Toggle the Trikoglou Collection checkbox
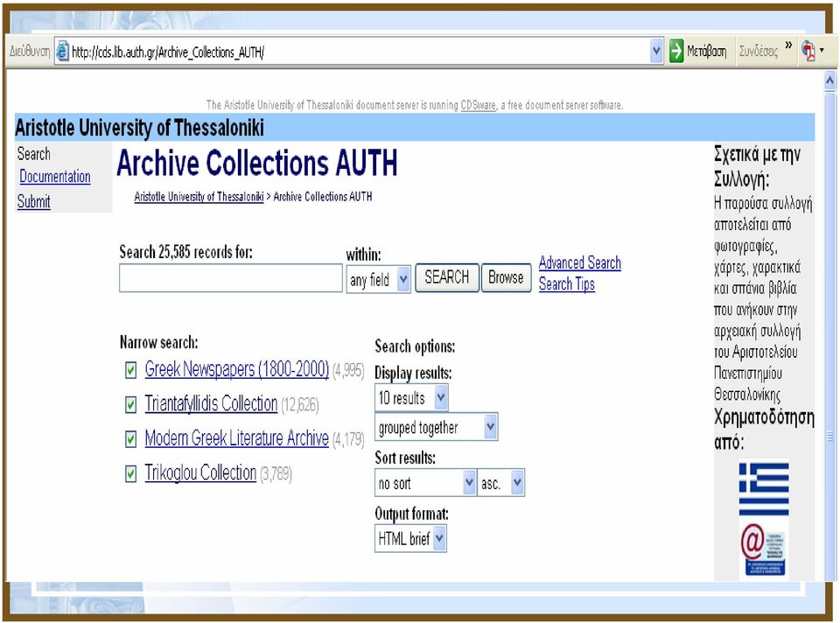 coord(130,474)
